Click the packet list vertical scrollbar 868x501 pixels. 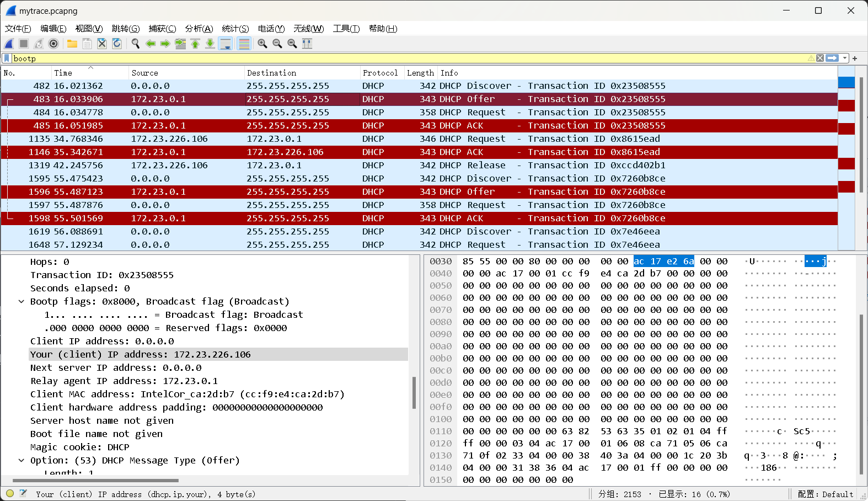[x=861, y=135]
